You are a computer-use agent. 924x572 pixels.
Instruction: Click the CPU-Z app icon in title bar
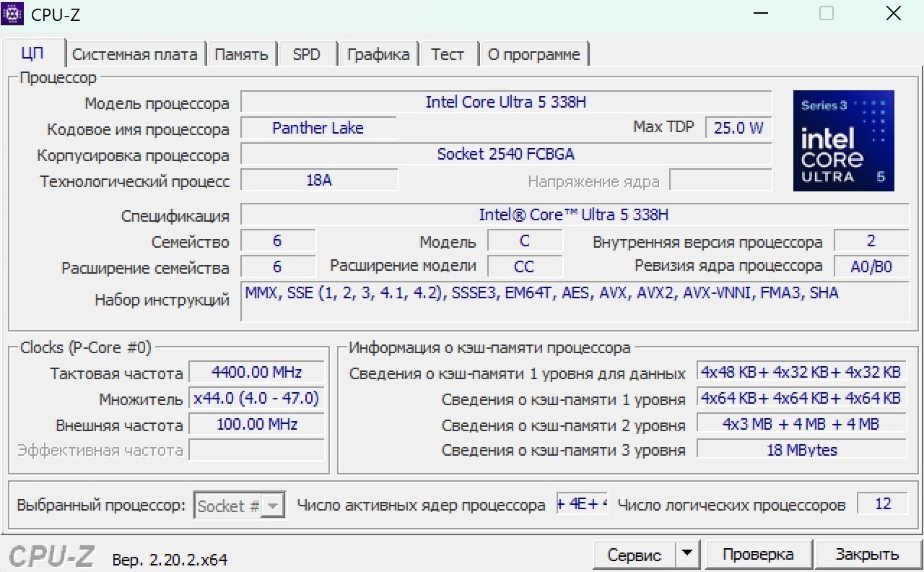pyautogui.click(x=13, y=14)
